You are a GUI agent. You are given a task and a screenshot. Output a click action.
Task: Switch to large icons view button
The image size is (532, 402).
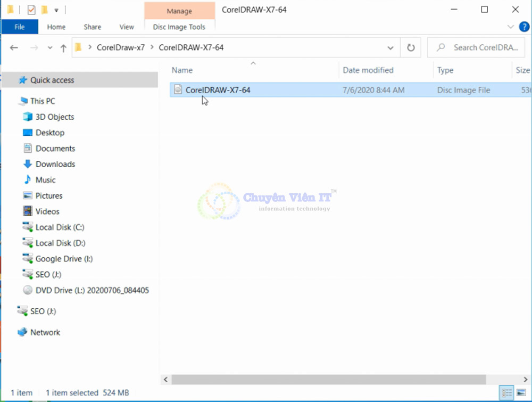click(521, 393)
